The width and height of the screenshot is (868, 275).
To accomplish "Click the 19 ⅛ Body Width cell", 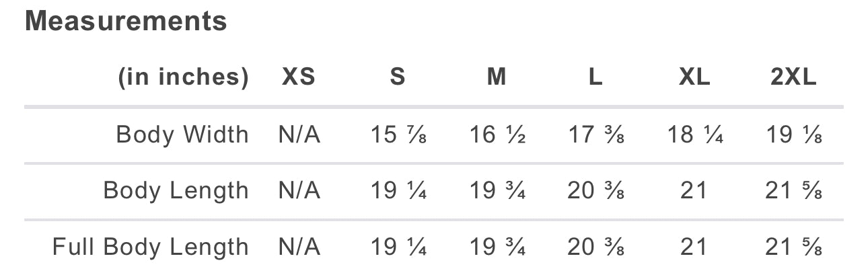I will pyautogui.click(x=793, y=135).
